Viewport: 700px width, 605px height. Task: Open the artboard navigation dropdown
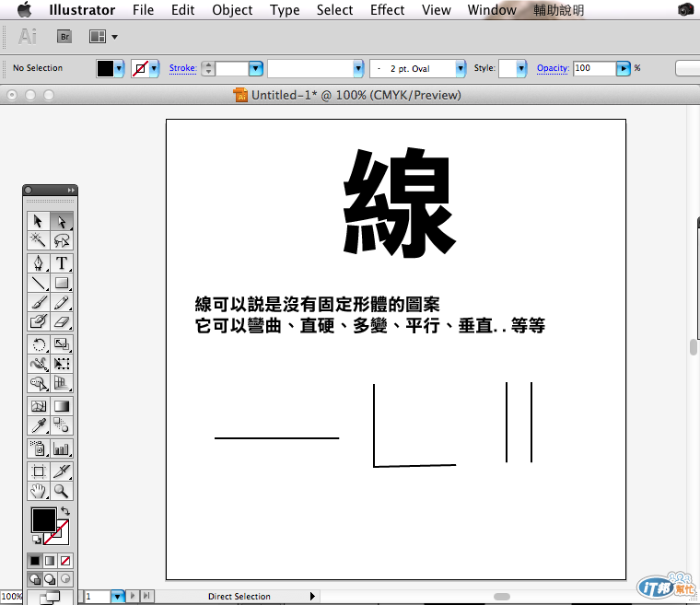tap(117, 596)
